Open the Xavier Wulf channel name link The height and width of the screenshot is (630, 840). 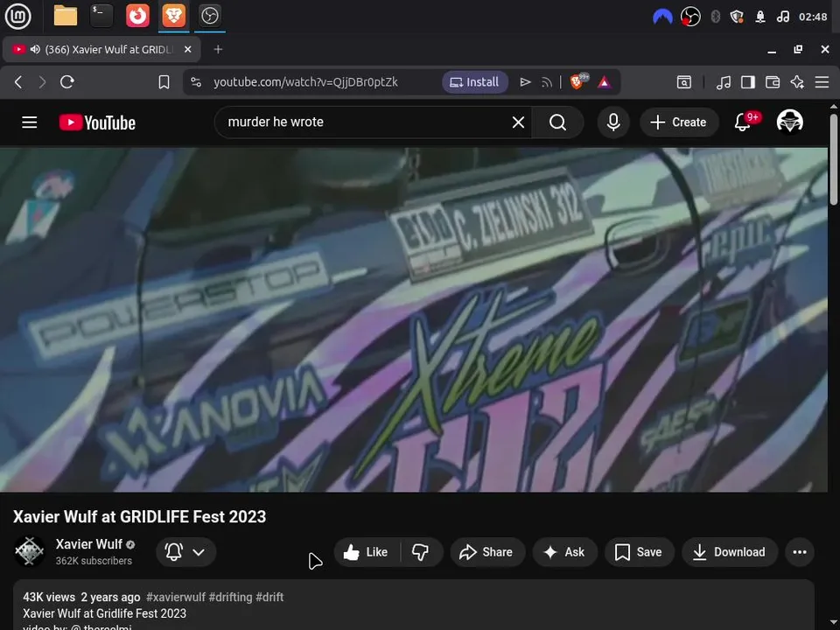(89, 544)
